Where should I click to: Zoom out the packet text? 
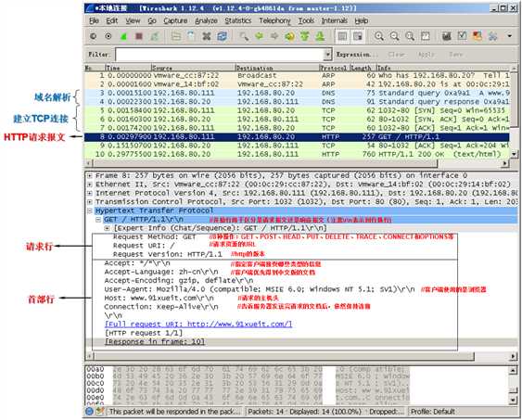click(x=394, y=36)
